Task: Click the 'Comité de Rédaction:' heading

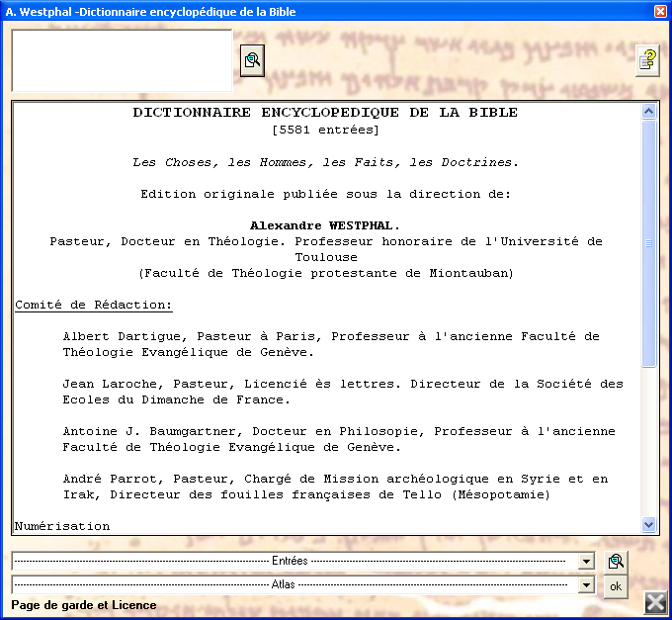Action: tap(94, 305)
